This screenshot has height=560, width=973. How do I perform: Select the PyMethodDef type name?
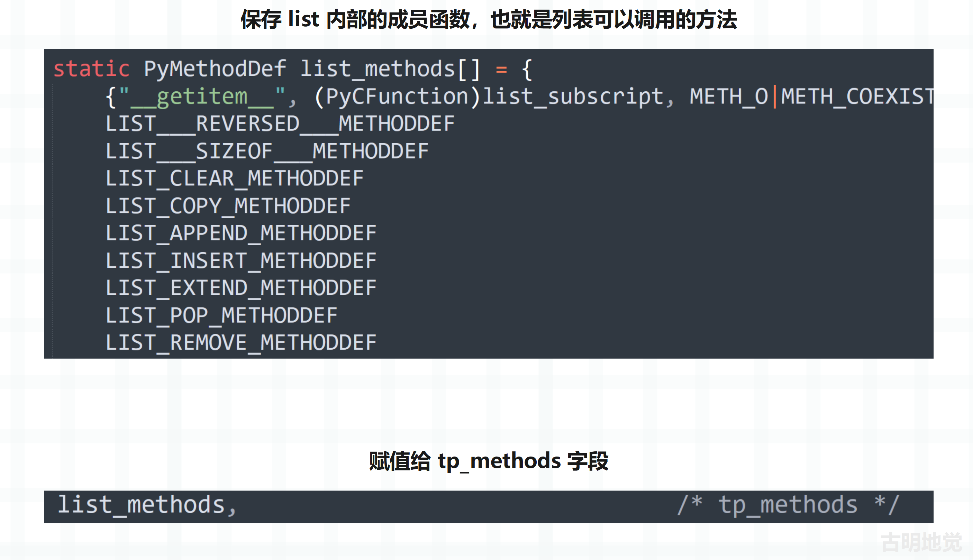point(215,69)
